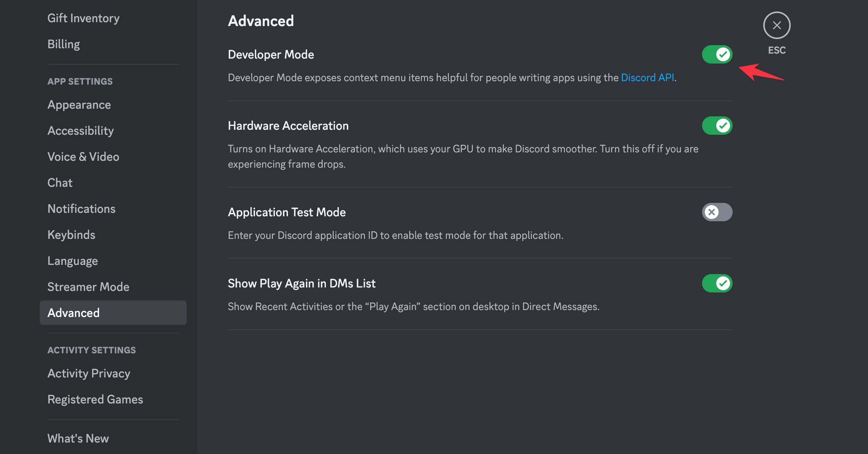Open Chat settings

[x=60, y=183]
